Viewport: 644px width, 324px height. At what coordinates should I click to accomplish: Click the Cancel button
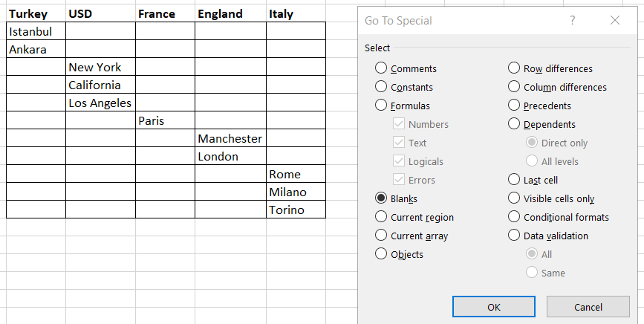point(588,307)
